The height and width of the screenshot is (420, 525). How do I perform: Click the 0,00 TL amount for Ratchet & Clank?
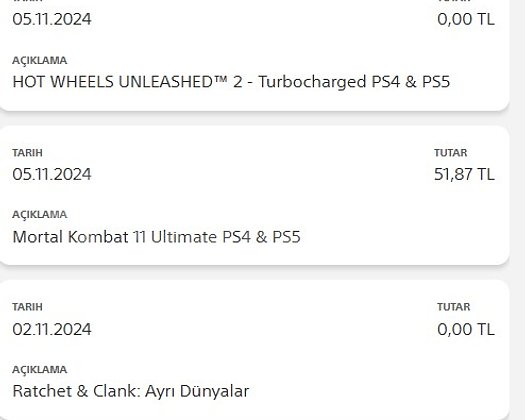click(466, 329)
